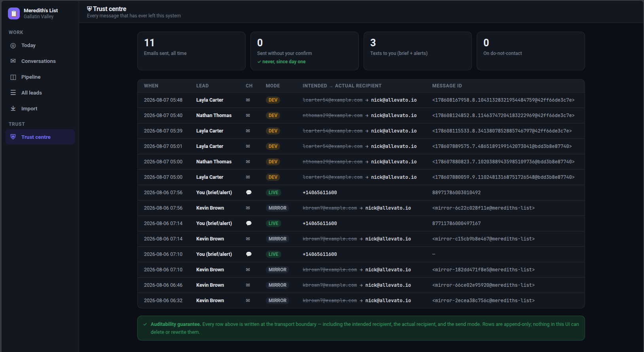Click the On do-not-contact stat card
The height and width of the screenshot is (352, 644).
tap(531, 51)
